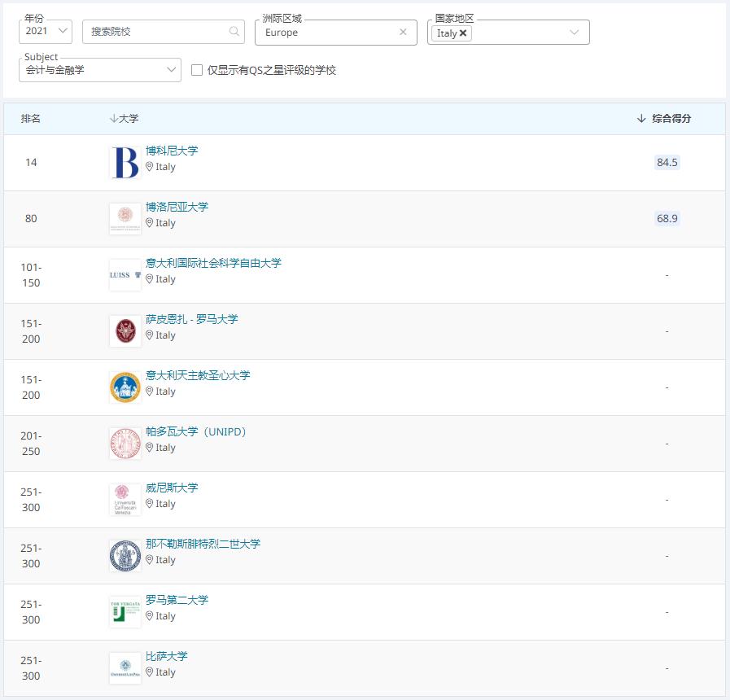Click location pin under 萨皮恩扎 - 罗马大学

pyautogui.click(x=150, y=335)
